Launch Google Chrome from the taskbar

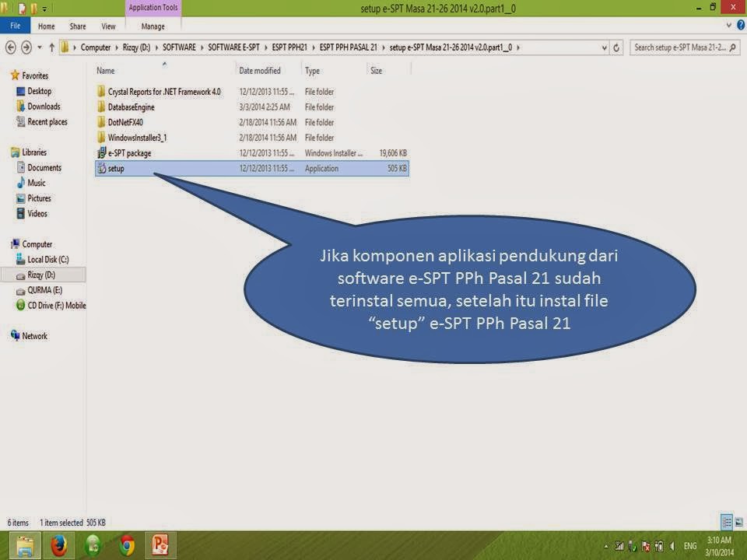pyautogui.click(x=127, y=546)
